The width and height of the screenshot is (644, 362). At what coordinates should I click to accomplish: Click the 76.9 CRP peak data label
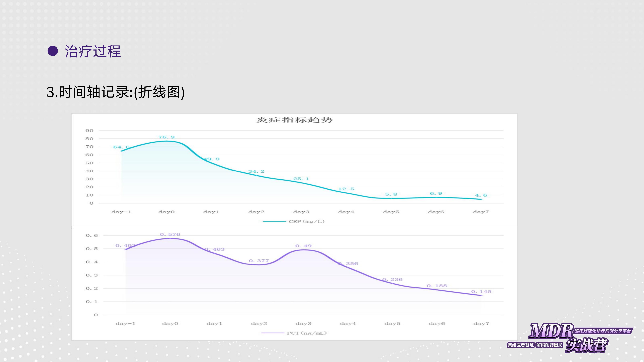(167, 137)
